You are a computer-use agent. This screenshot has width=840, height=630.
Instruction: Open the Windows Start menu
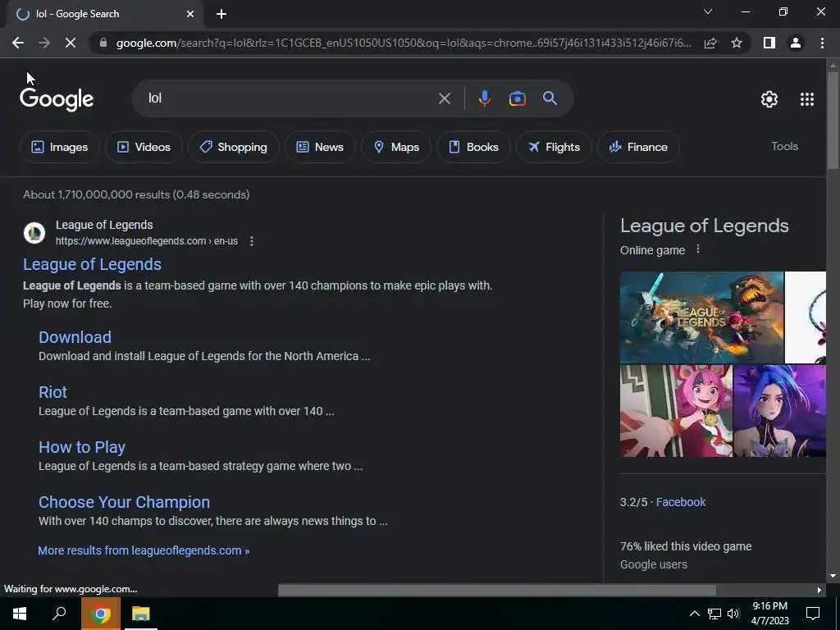pyautogui.click(x=20, y=614)
